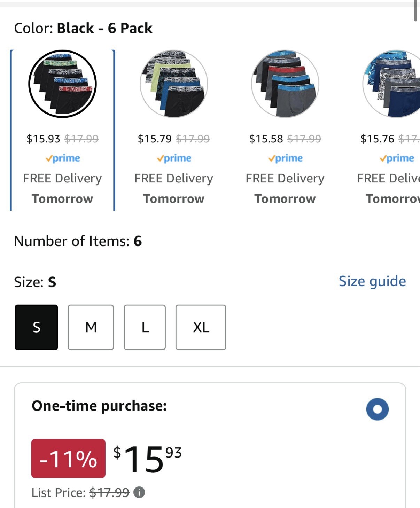Screen dimensions: 420x508
Task: Pick the gray and red waistband pack
Action: [285, 84]
